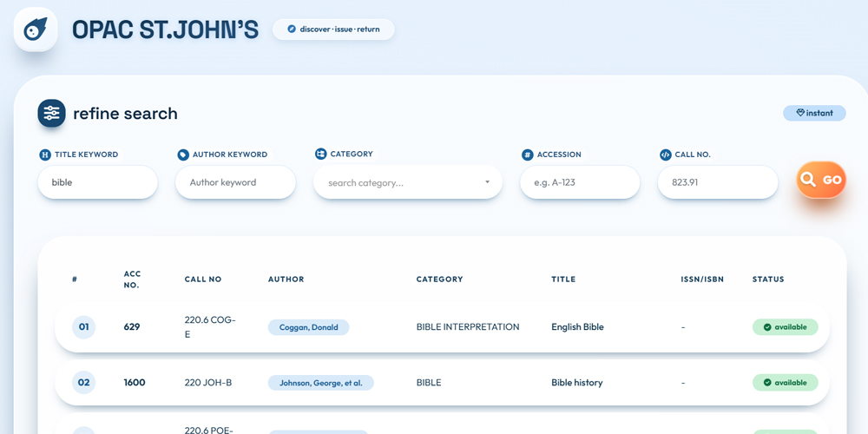This screenshot has height=434, width=868.
Task: Click the TITLE column header
Action: 563,279
